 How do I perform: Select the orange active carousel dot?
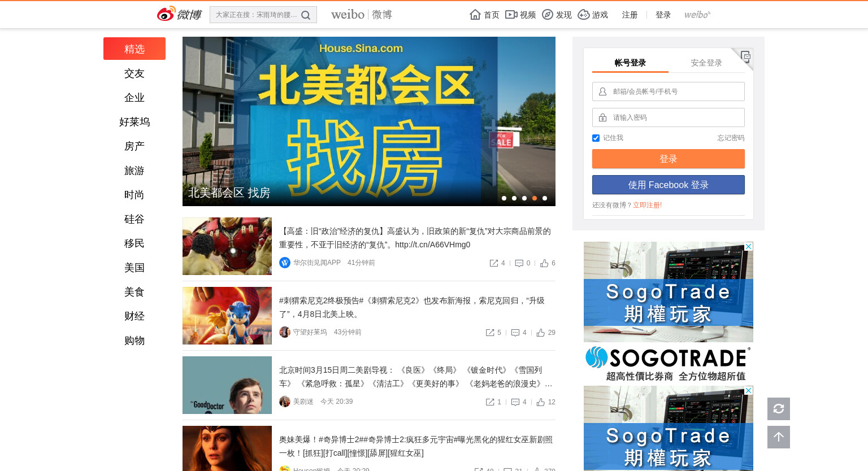[x=535, y=198]
